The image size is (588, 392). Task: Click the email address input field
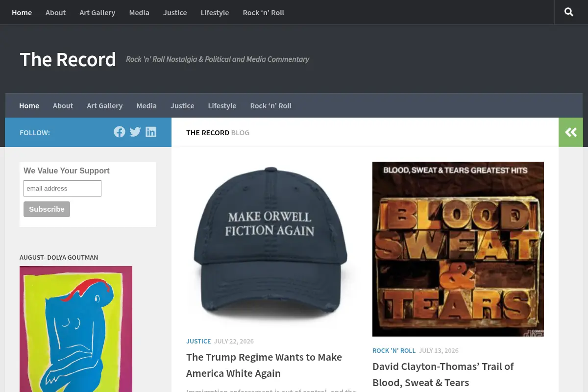(62, 188)
